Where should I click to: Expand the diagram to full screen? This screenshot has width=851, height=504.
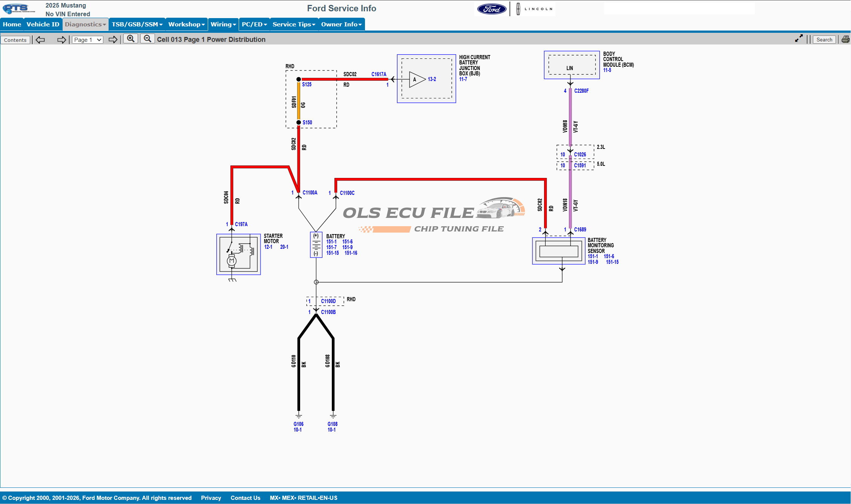click(799, 39)
